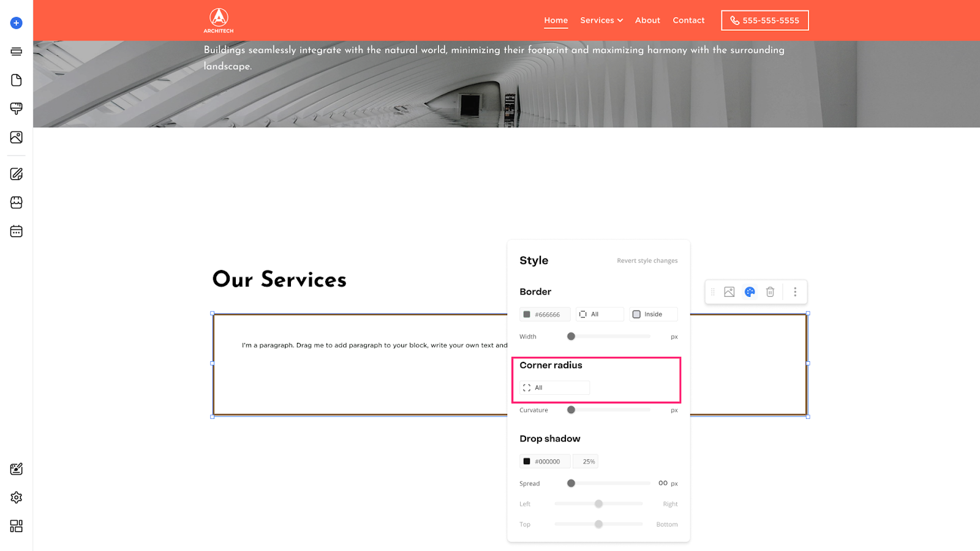
Task: Click the Curvature slider handle
Action: click(571, 410)
